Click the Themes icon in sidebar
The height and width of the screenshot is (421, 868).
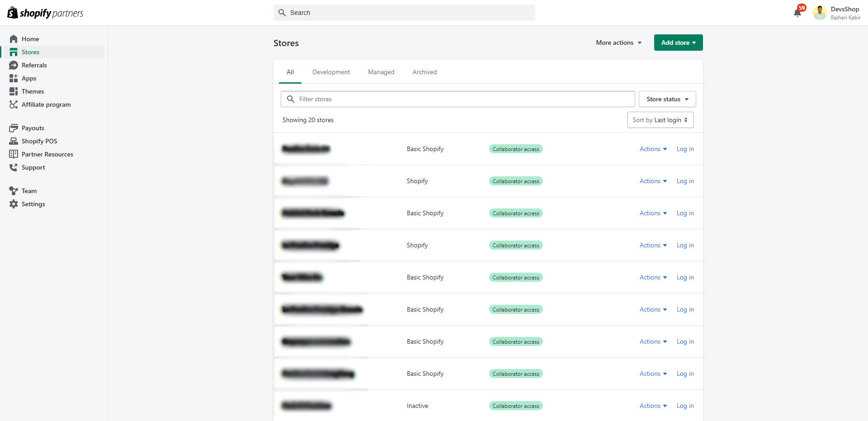coord(14,91)
